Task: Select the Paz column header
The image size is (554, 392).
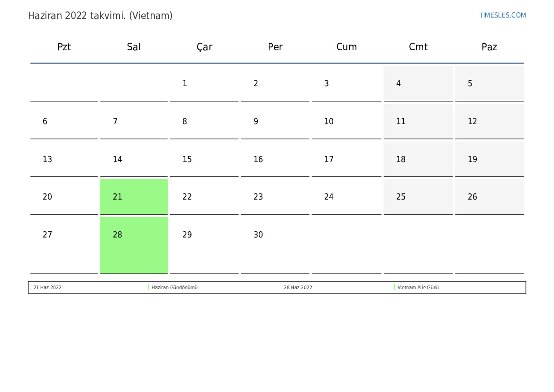Action: [489, 47]
